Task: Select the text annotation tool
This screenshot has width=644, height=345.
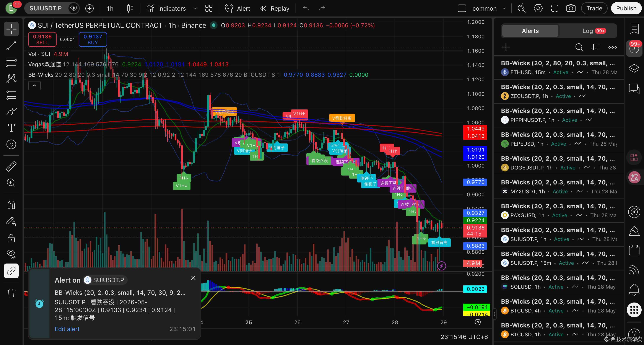Action: point(11,128)
